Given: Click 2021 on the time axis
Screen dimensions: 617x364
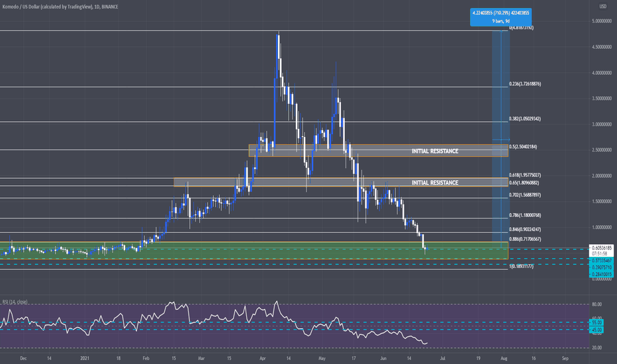Looking at the screenshot, I should [x=85, y=358].
